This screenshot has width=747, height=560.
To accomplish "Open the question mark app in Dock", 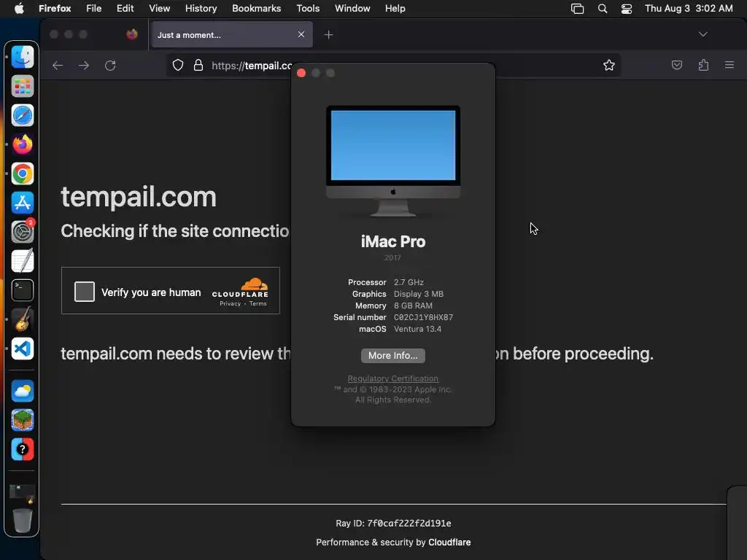I will 23,449.
